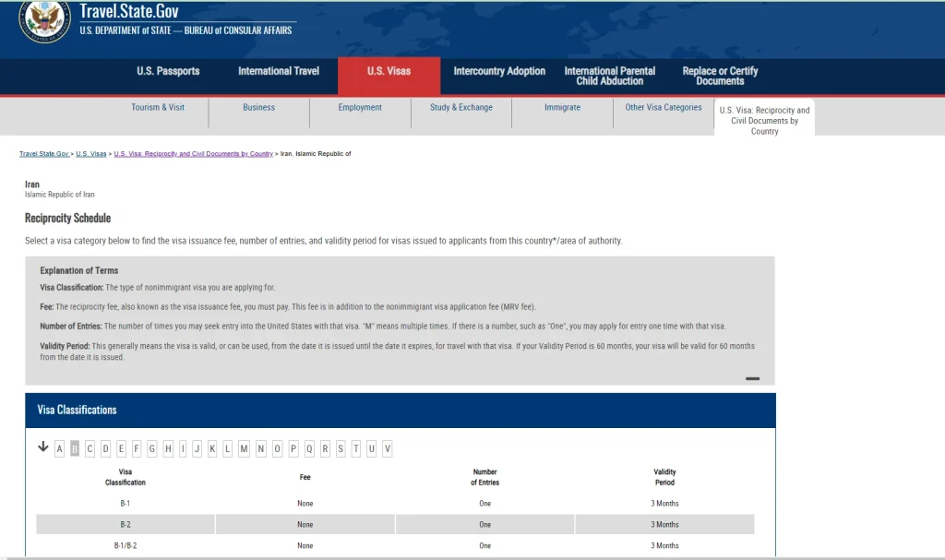Filter visa classifications by letter Q
The image size is (945, 560).
309,448
